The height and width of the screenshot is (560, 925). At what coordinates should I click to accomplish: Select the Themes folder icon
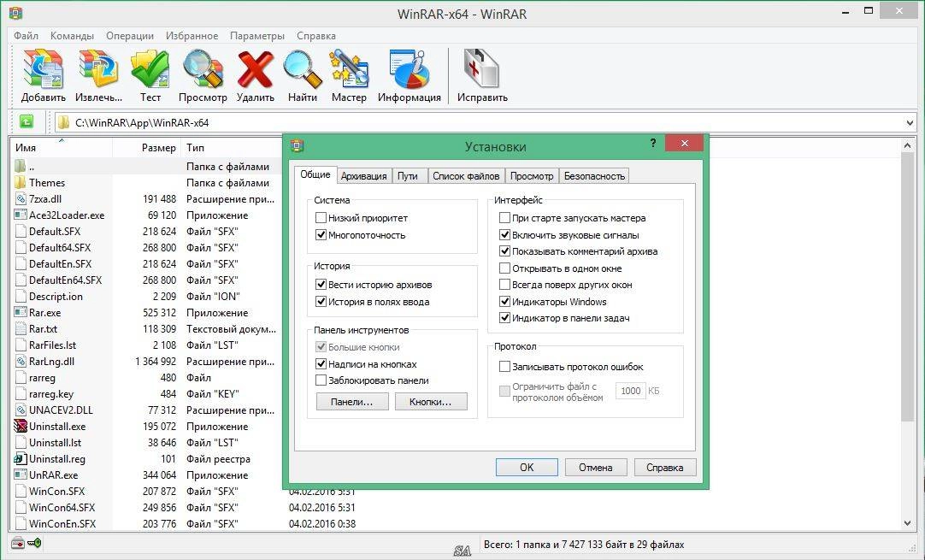click(x=20, y=182)
